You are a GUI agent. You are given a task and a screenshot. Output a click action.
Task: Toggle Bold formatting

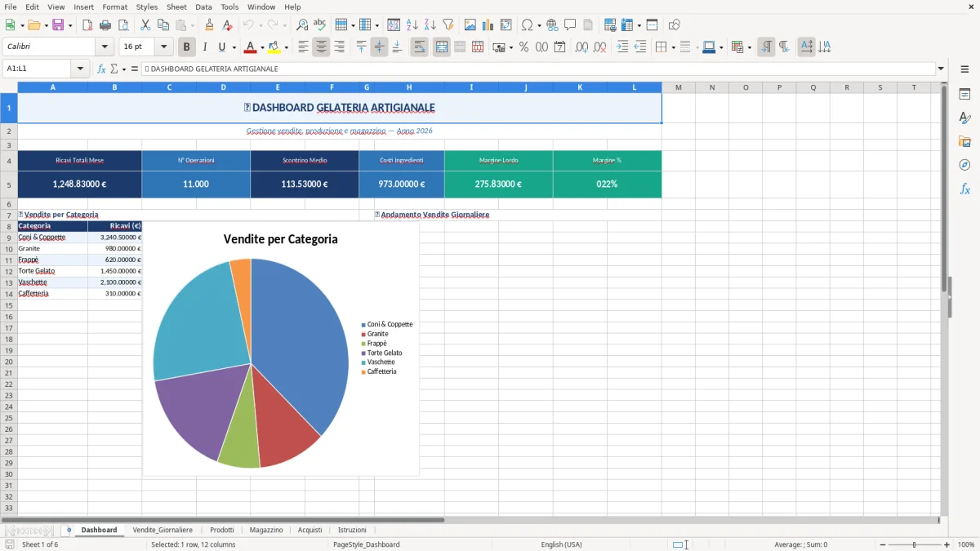[x=187, y=47]
